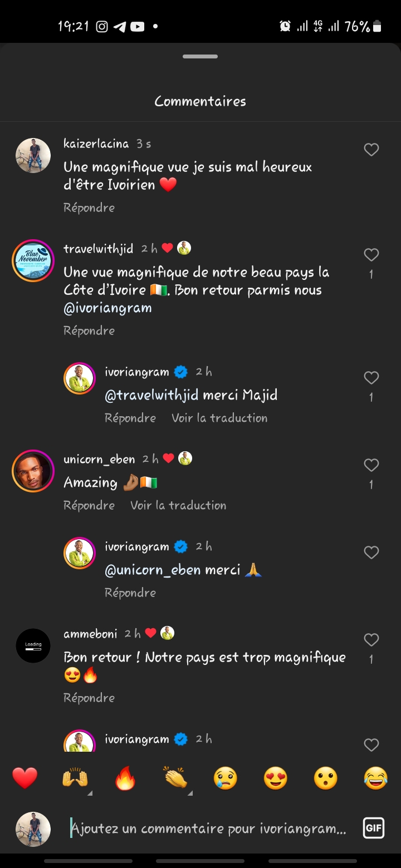The width and height of the screenshot is (401, 868).
Task: Tap the GIF button in comment bar
Action: pyautogui.click(x=373, y=828)
